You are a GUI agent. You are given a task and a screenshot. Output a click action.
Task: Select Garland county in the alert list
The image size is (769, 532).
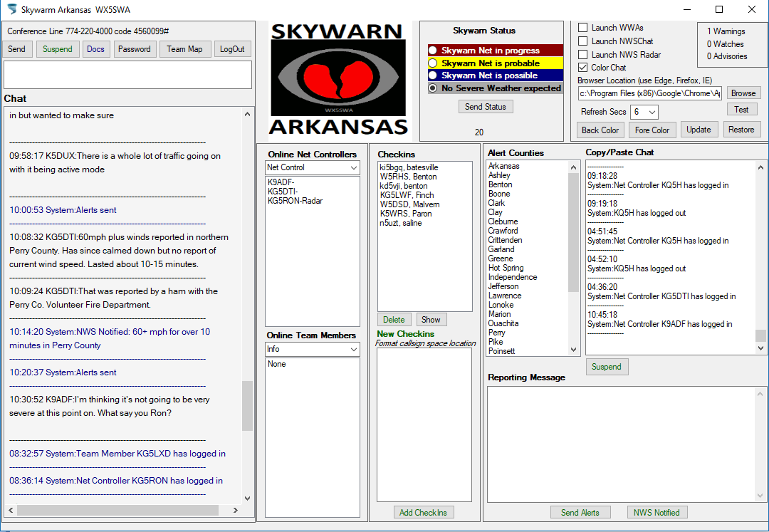(501, 249)
